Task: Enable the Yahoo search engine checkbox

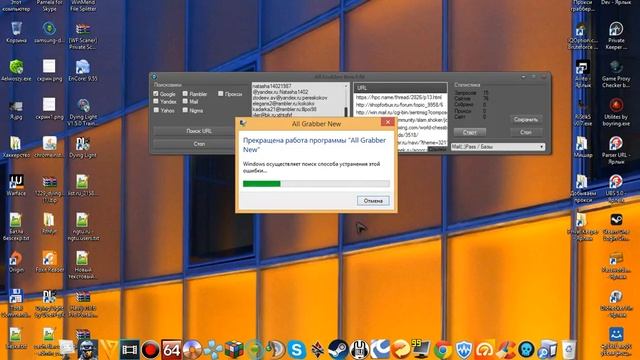Action: (x=156, y=110)
